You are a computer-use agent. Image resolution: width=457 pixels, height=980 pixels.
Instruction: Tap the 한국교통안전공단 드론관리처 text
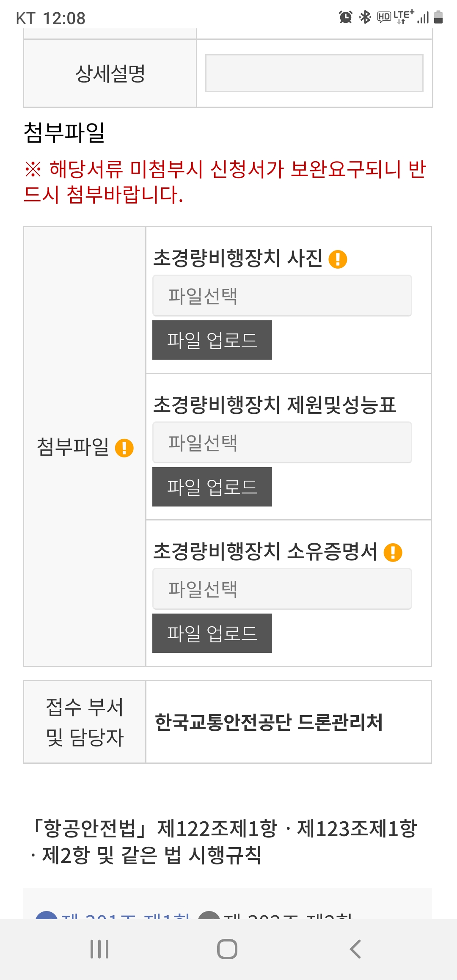click(x=269, y=722)
